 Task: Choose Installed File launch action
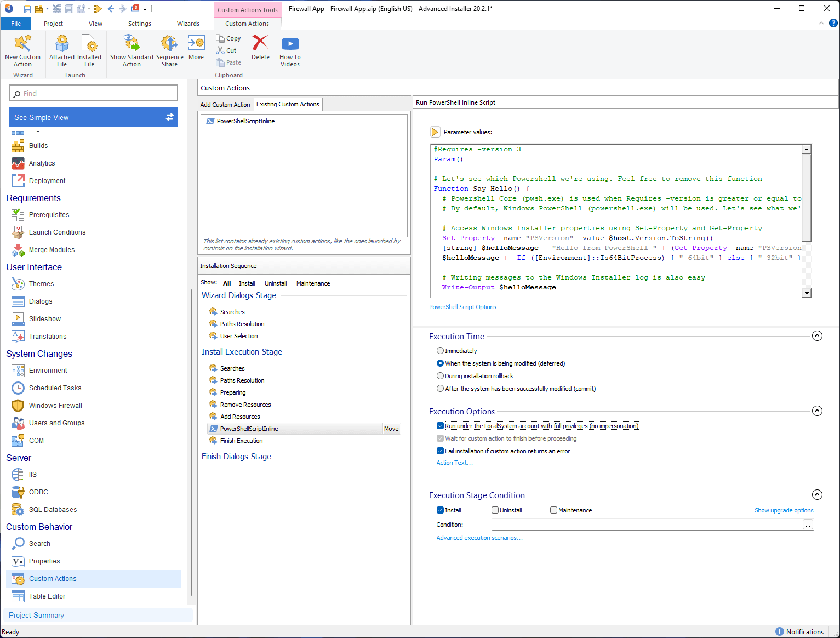point(89,50)
